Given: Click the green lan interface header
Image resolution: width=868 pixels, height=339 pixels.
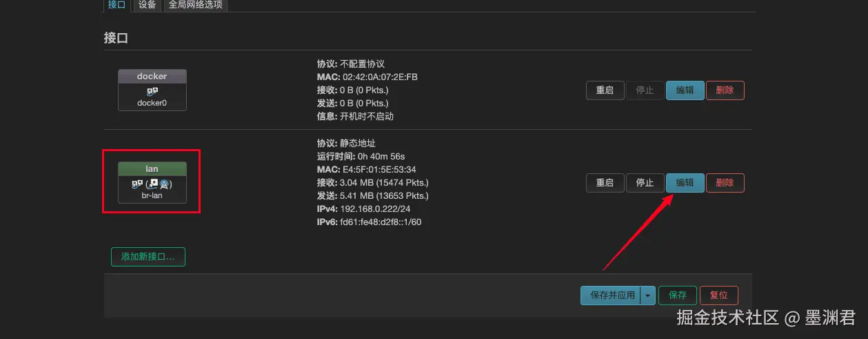Looking at the screenshot, I should [x=152, y=169].
